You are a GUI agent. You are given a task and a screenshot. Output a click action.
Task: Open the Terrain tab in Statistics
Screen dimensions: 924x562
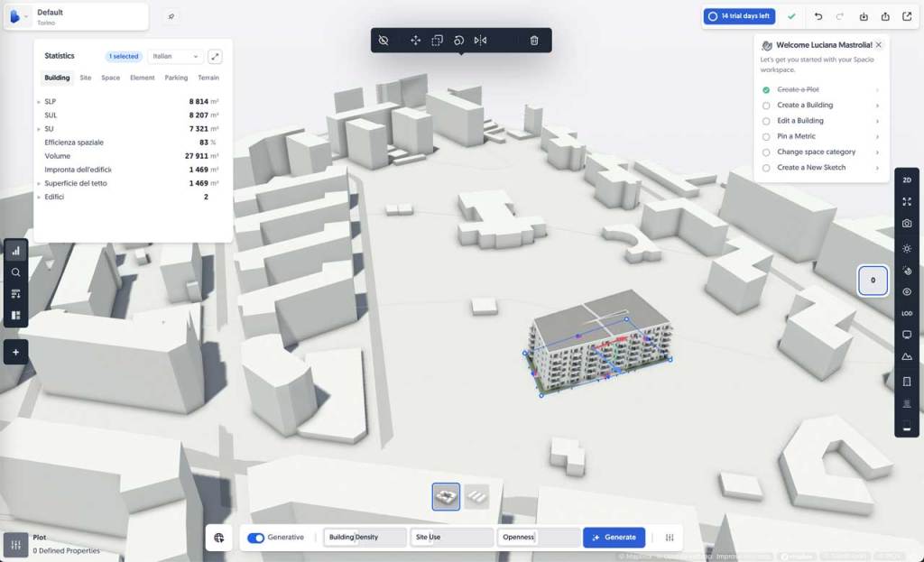coord(208,78)
